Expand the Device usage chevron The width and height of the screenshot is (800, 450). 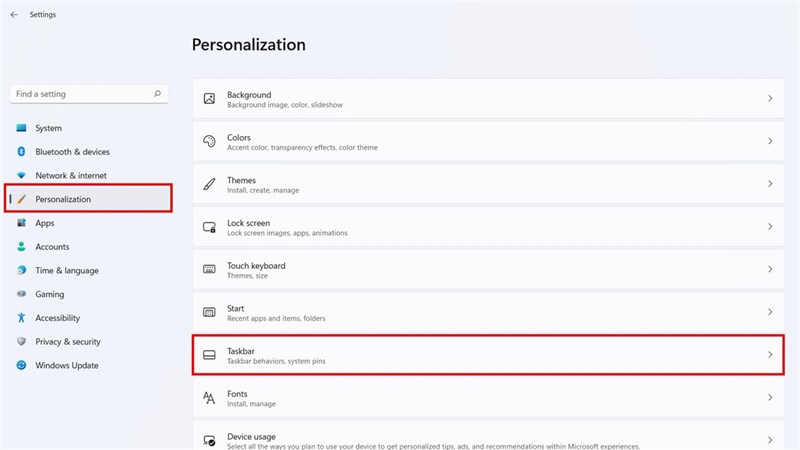click(x=770, y=440)
